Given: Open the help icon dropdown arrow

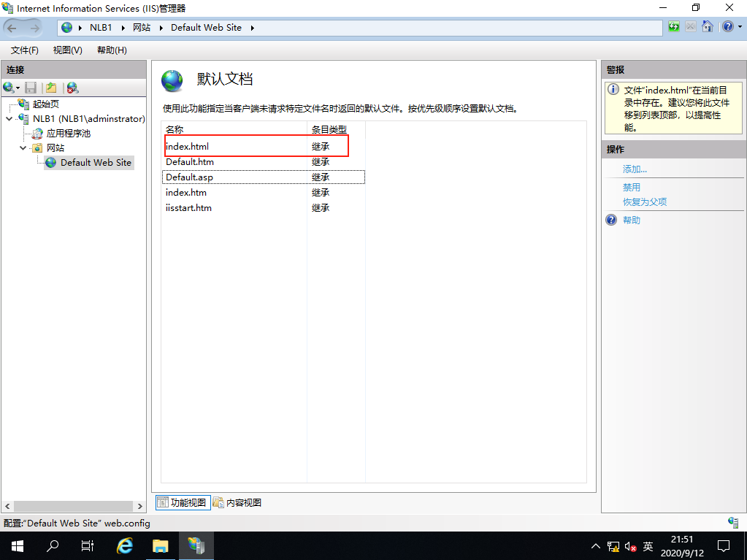Looking at the screenshot, I should 740,27.
